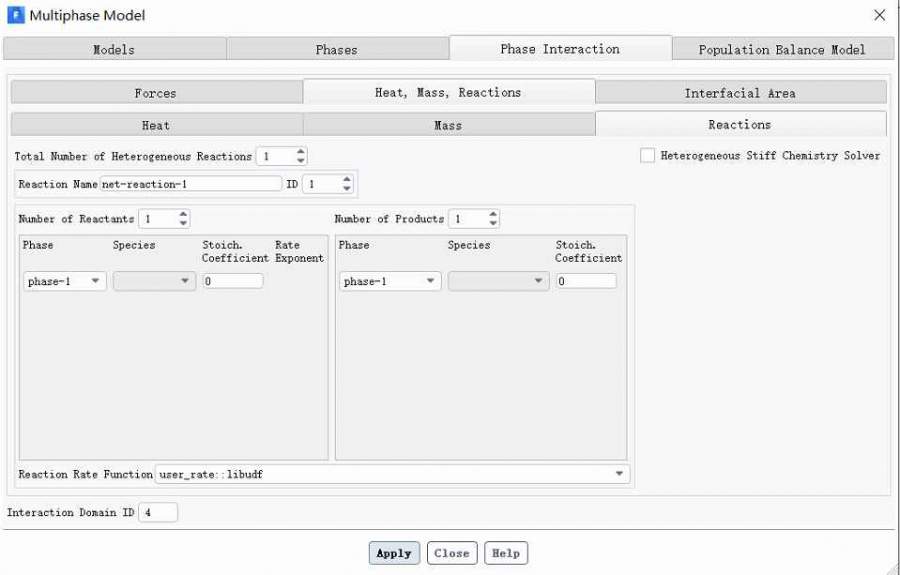The width and height of the screenshot is (900, 575).
Task: Decrease Total Number of Heterogeneous Reactions
Action: [300, 160]
